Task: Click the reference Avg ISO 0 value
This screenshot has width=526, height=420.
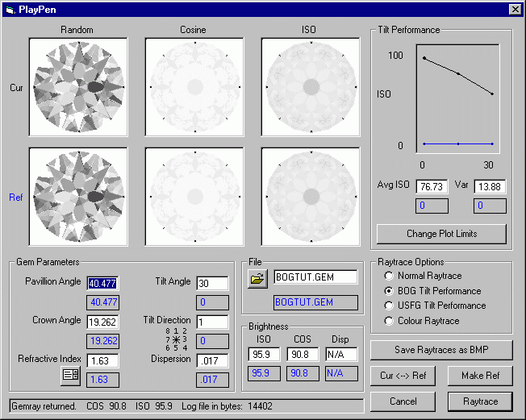Action: click(432, 206)
